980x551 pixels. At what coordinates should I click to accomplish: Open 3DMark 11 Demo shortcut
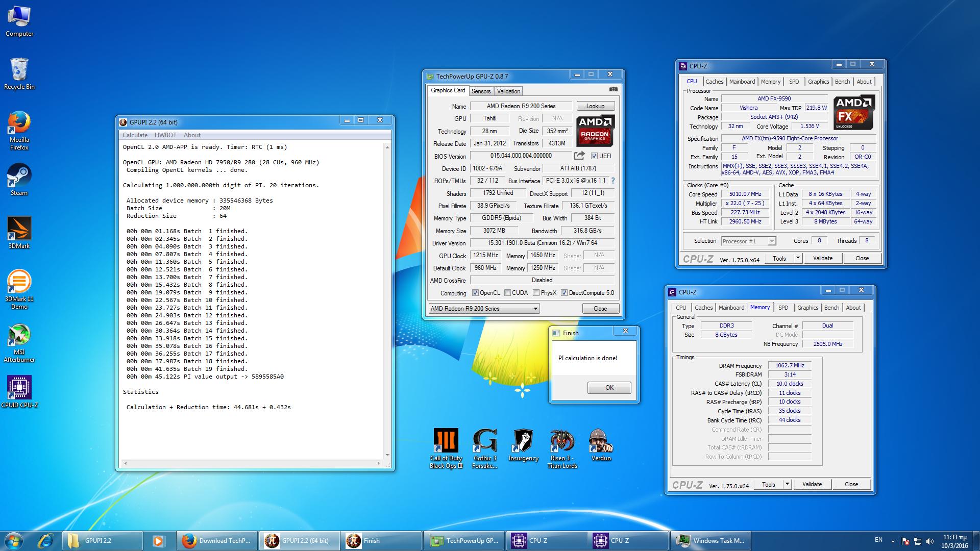tap(19, 289)
